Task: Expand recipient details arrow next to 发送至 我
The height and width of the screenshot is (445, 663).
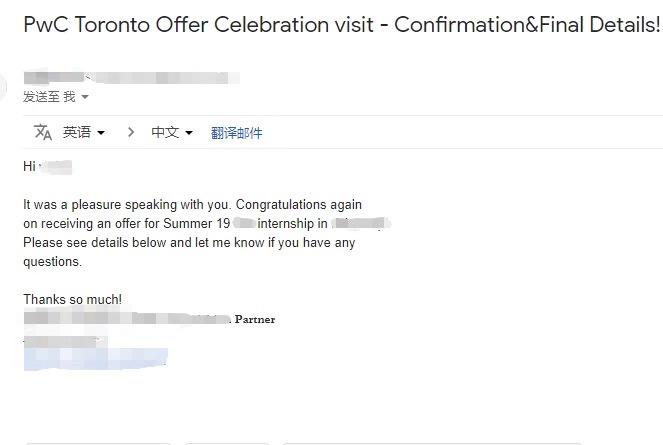Action: (x=85, y=97)
